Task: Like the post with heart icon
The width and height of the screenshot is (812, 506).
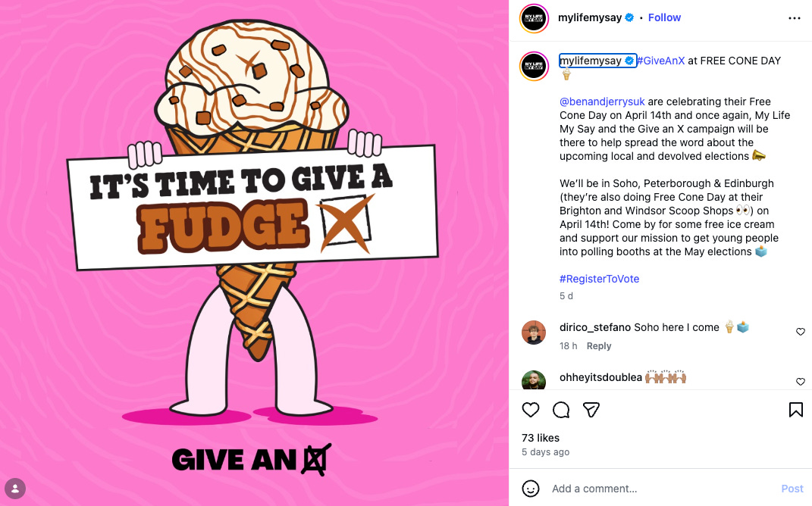Action: pyautogui.click(x=530, y=410)
